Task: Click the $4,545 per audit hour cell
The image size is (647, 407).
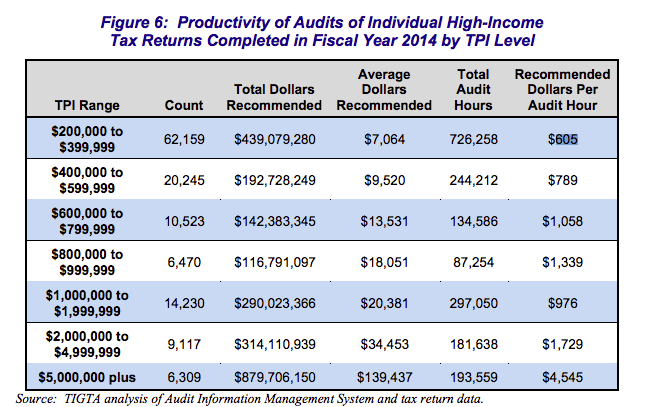Action: tap(564, 379)
